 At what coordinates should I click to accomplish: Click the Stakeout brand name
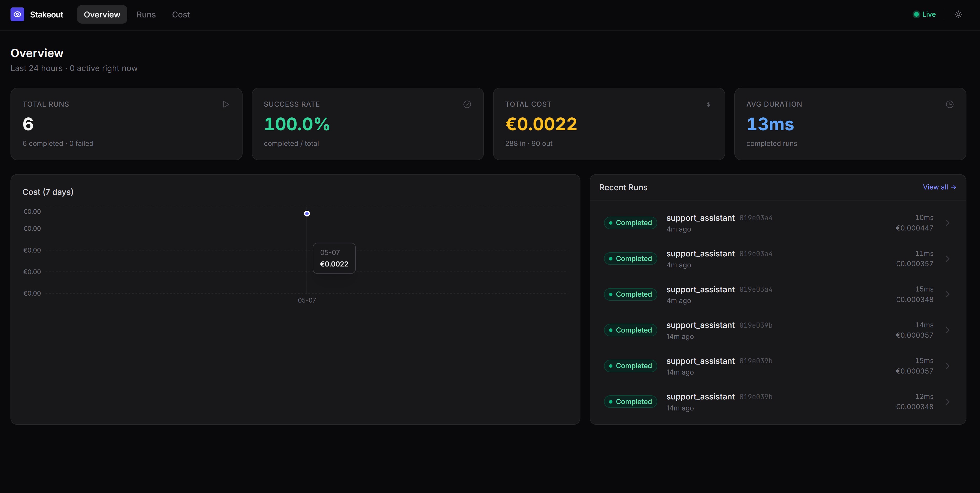46,14
